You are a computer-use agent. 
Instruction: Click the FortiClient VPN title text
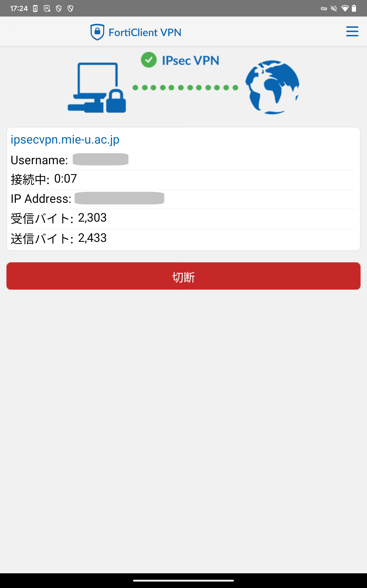[x=145, y=33]
